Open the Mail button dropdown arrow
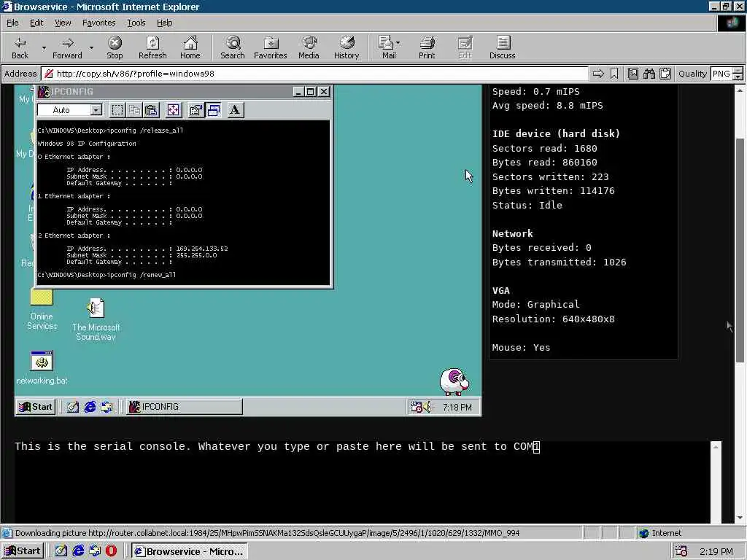 398,43
